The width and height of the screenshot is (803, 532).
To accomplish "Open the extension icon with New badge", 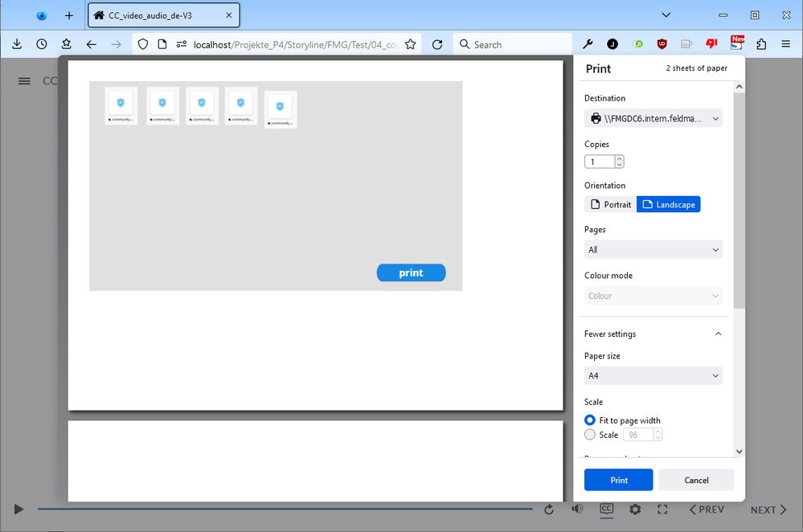I will click(737, 43).
